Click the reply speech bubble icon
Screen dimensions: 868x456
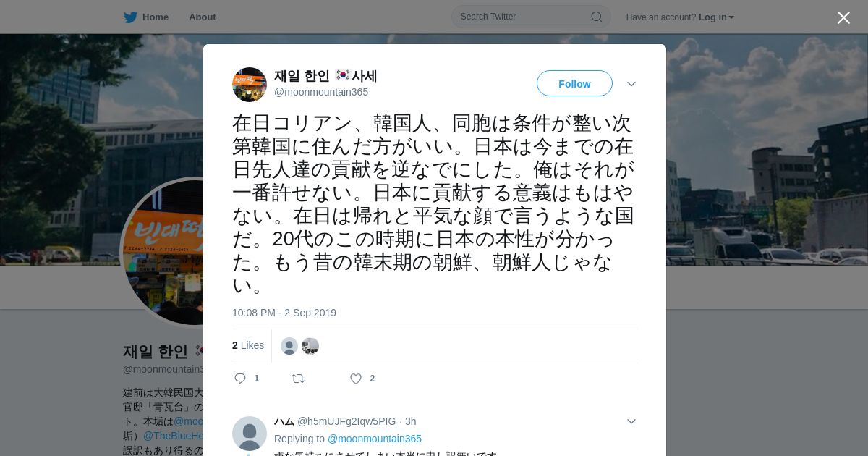click(241, 379)
